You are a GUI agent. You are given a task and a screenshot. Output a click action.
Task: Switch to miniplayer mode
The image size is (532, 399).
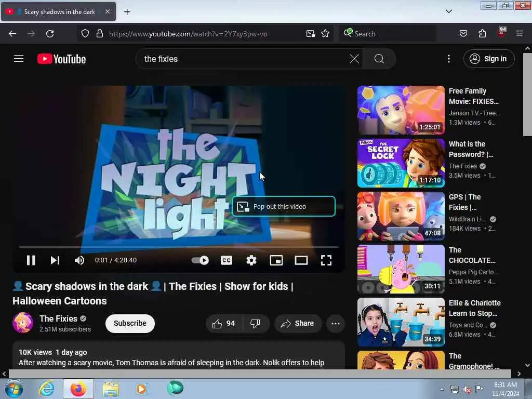(276, 260)
